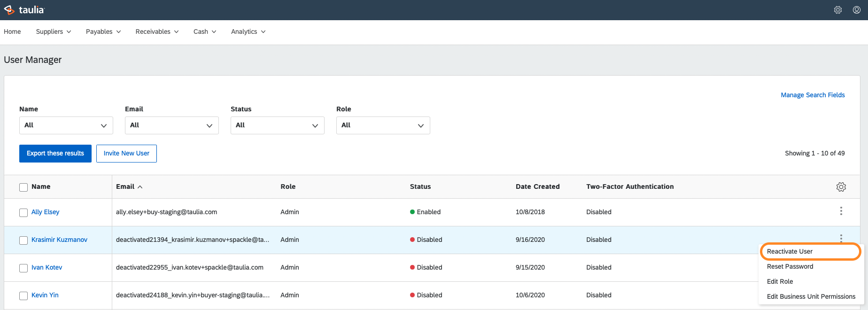
Task: Open the settings gear in top bar
Action: coord(838,10)
